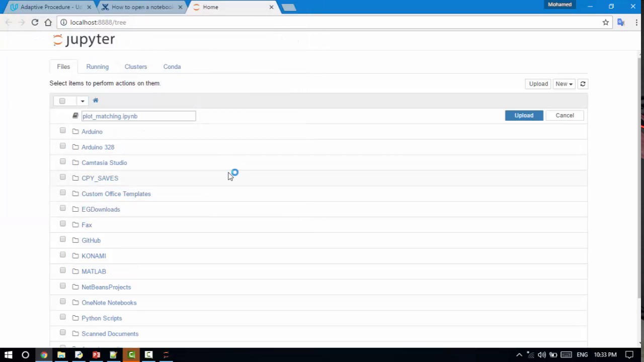Check the Custom Office Templates checkbox
Screen dimensions: 644x362
click(x=62, y=193)
